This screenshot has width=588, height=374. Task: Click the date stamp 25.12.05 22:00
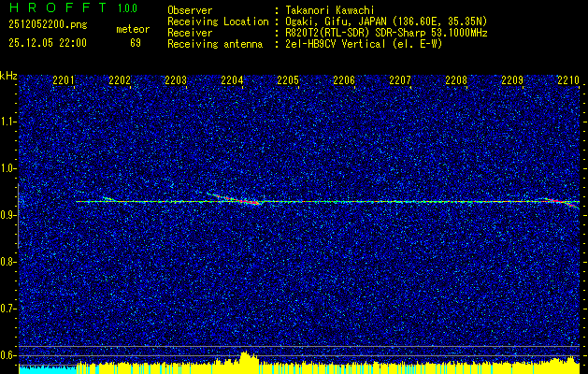[x=48, y=43]
